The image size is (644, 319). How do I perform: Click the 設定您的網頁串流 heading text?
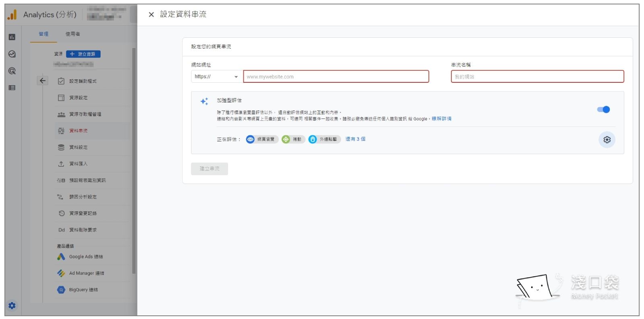coord(211,47)
